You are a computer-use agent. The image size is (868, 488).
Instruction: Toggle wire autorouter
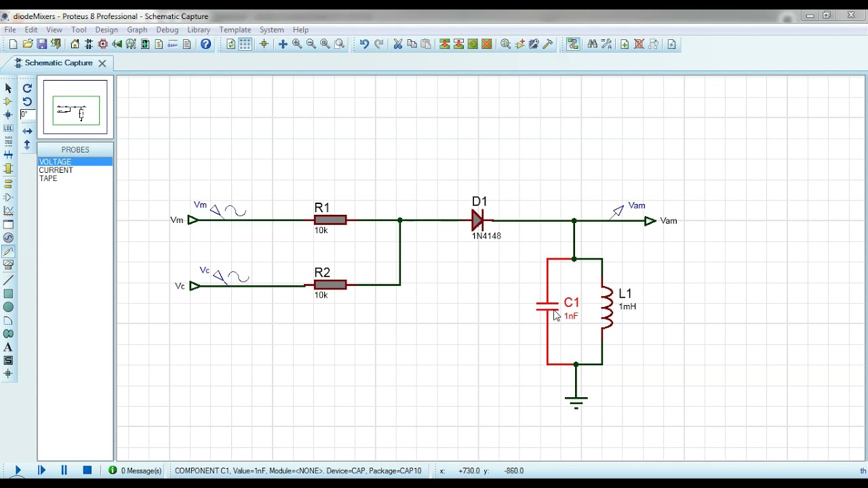(x=573, y=44)
